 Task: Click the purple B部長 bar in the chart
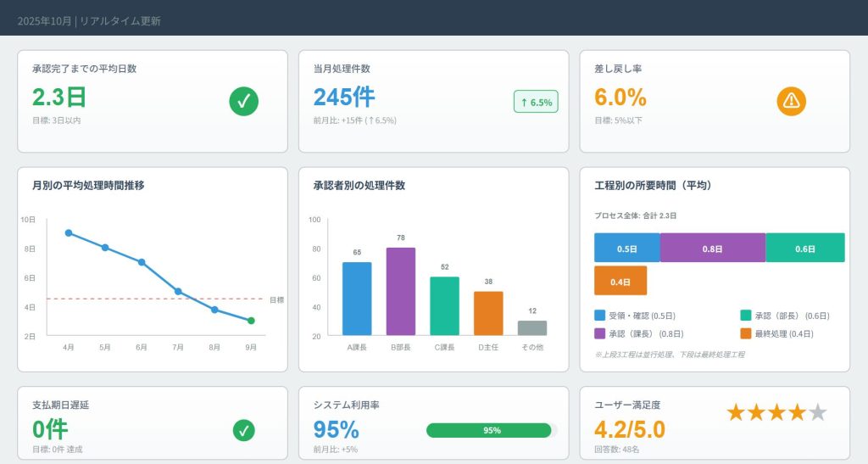(401, 292)
